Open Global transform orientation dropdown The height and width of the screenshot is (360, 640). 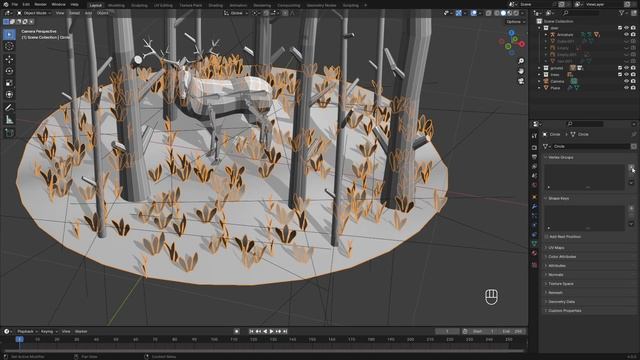[x=236, y=13]
